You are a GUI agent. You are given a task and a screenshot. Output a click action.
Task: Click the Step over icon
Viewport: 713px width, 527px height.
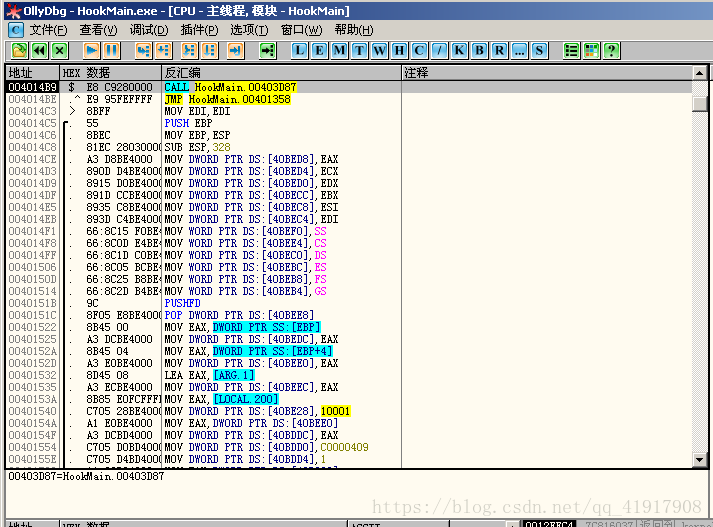pyautogui.click(x=164, y=50)
